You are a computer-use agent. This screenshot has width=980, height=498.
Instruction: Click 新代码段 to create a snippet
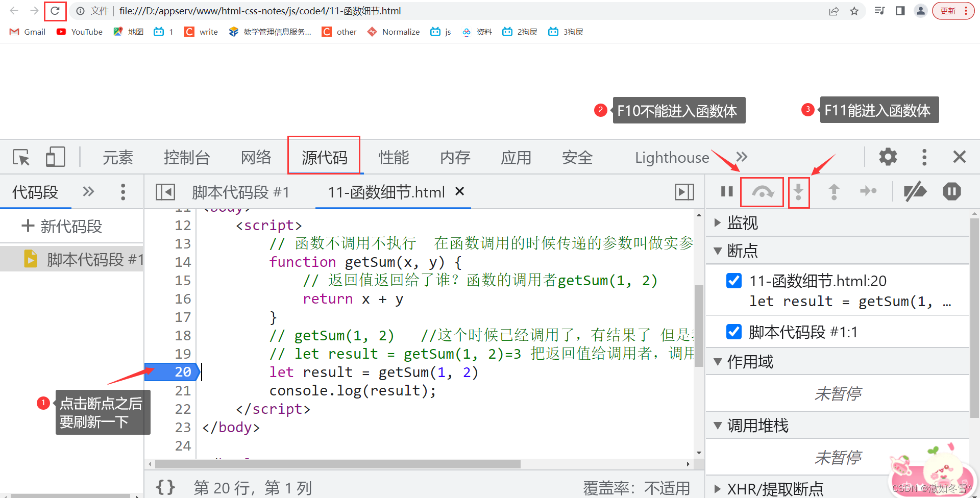pyautogui.click(x=62, y=226)
